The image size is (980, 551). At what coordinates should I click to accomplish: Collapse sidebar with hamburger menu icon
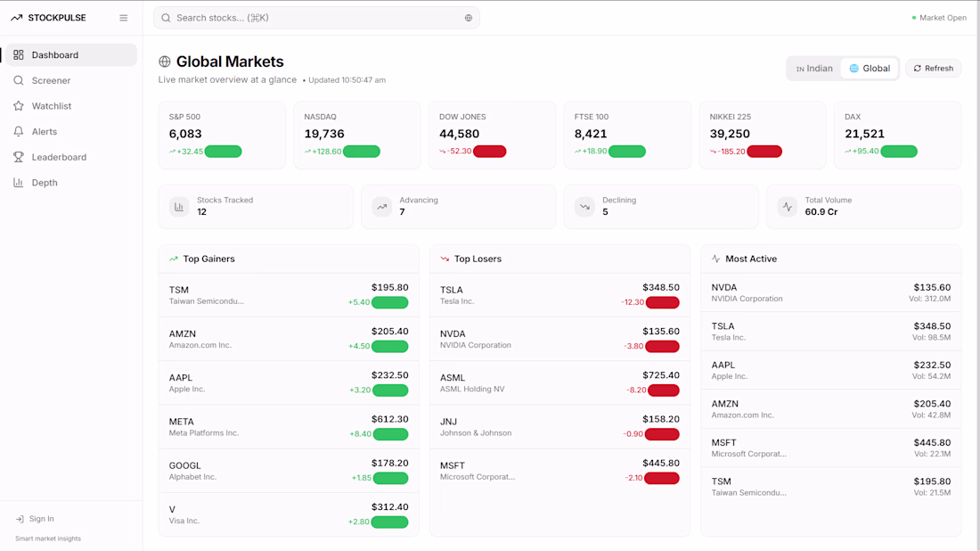pos(124,18)
